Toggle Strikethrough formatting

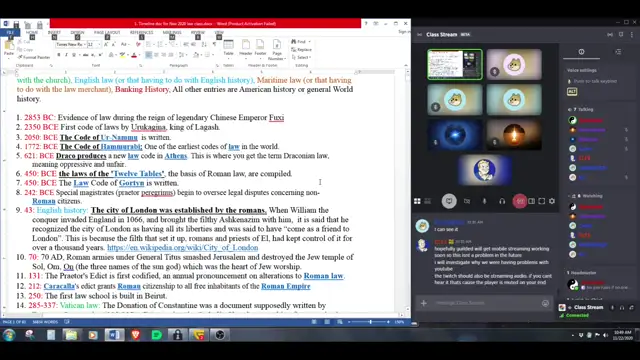pyautogui.click(x=85, y=55)
